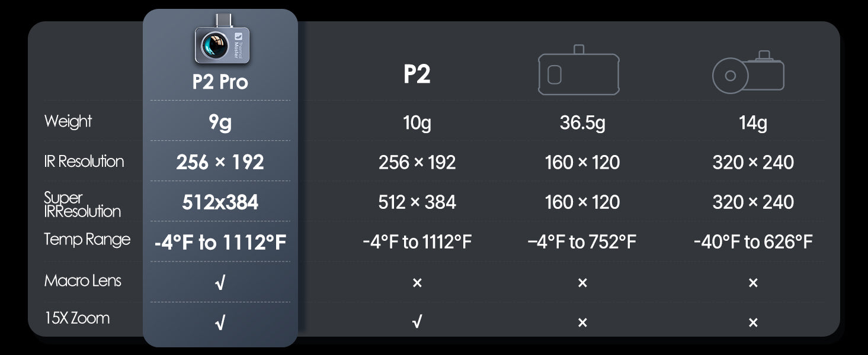868x355 pixels.
Task: Click the IR Resolution row label
Action: click(x=84, y=162)
